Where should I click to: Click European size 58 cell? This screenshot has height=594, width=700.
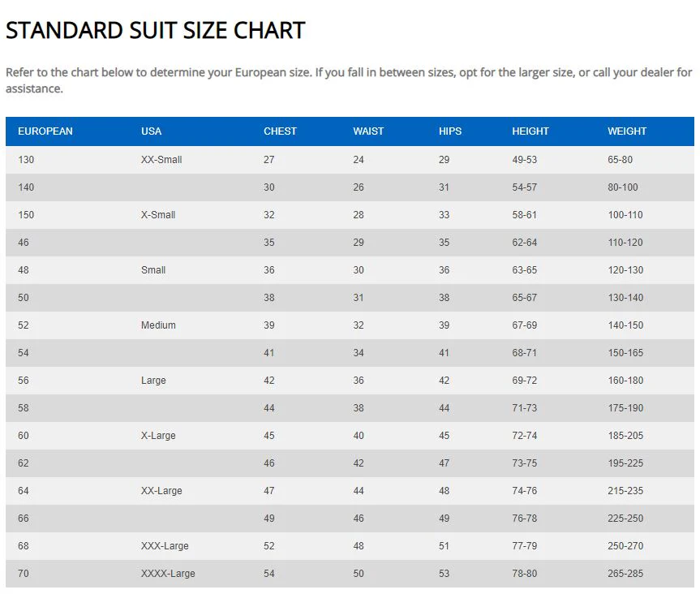pos(24,408)
